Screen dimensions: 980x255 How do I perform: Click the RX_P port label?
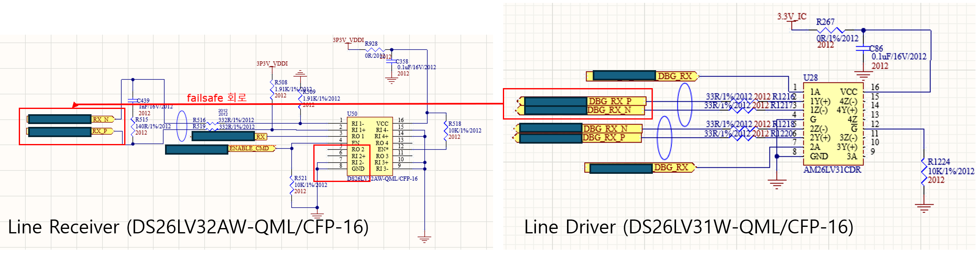pyautogui.click(x=103, y=131)
